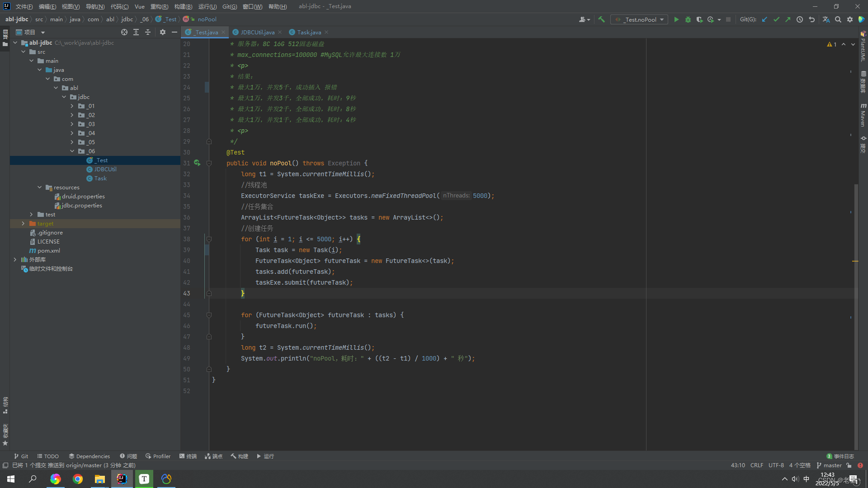The image size is (868, 488).
Task: Open the 文件(F) menu
Action: (x=24, y=6)
